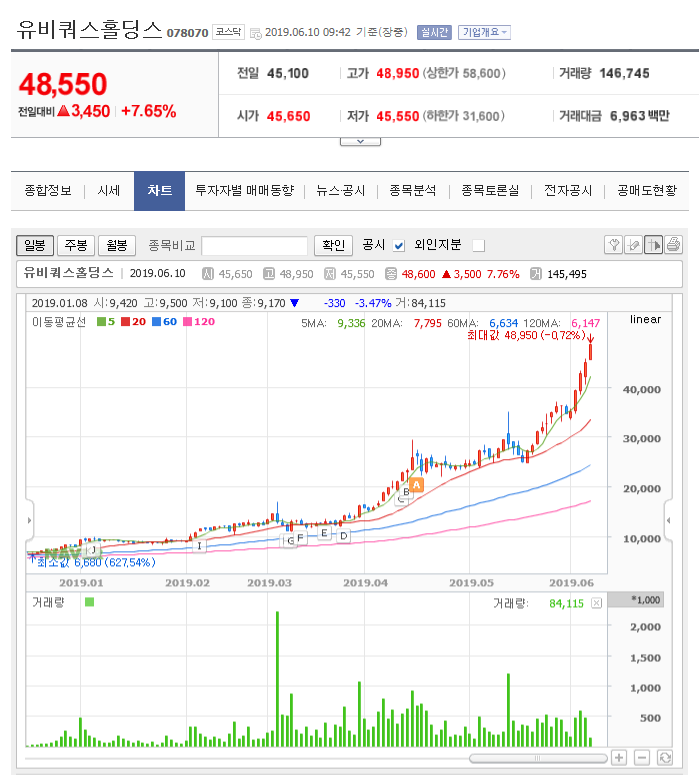
Task: Click the green 거래량 legend square
Action: [x=89, y=602]
